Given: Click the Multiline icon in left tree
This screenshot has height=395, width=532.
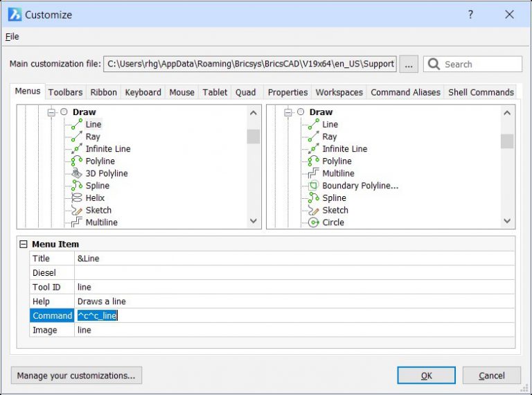Looking at the screenshot, I should click(x=77, y=222).
